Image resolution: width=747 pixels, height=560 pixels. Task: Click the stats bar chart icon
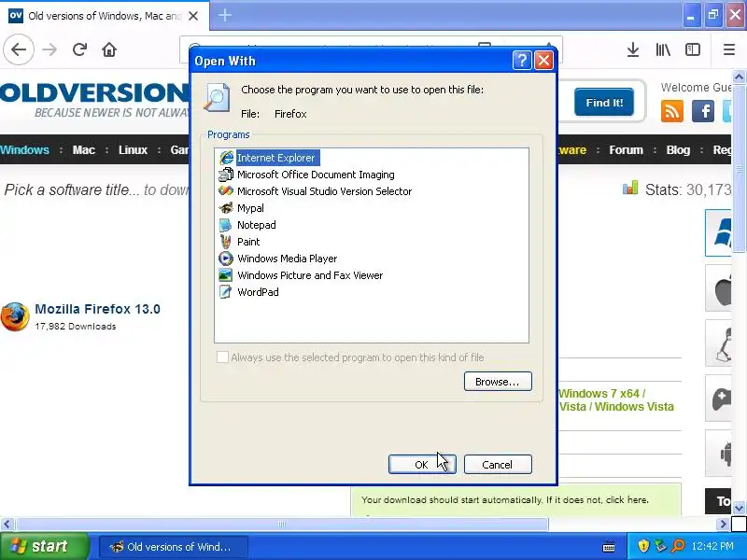click(629, 188)
